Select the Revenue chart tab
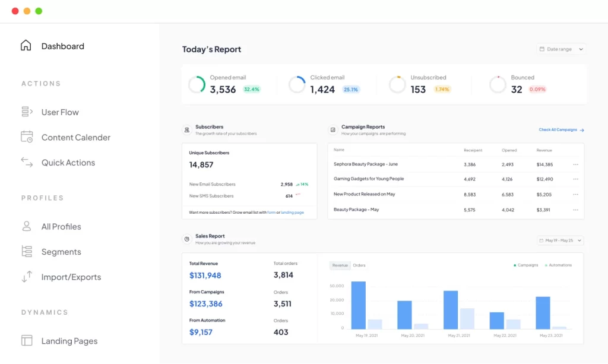The width and height of the screenshot is (608, 364). tap(340, 265)
